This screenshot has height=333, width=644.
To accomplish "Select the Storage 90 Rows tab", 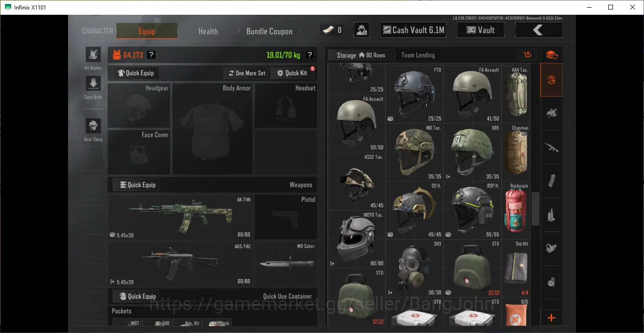I will click(x=361, y=55).
